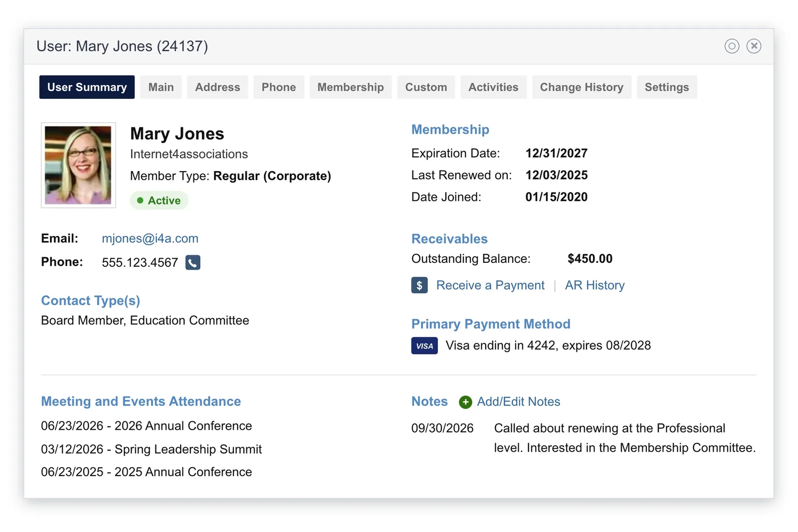Click the last renewed date 12/03/2025

tap(557, 175)
